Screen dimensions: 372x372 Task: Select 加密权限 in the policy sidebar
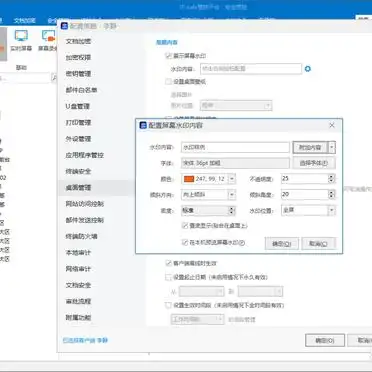78,57
